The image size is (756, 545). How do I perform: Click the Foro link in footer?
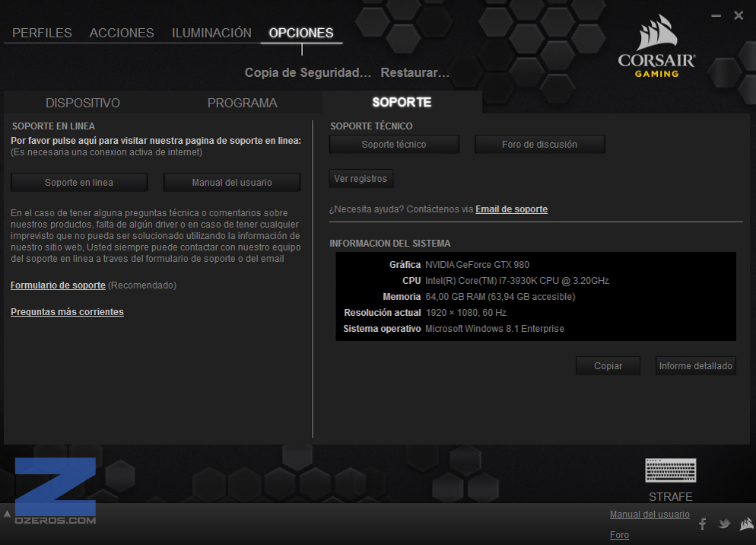point(619,535)
